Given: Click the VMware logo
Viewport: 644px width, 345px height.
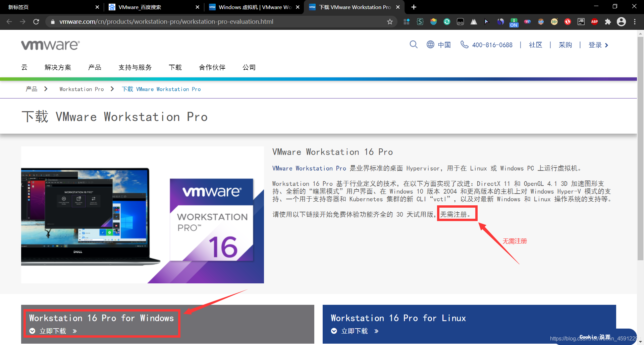Looking at the screenshot, I should [50, 45].
